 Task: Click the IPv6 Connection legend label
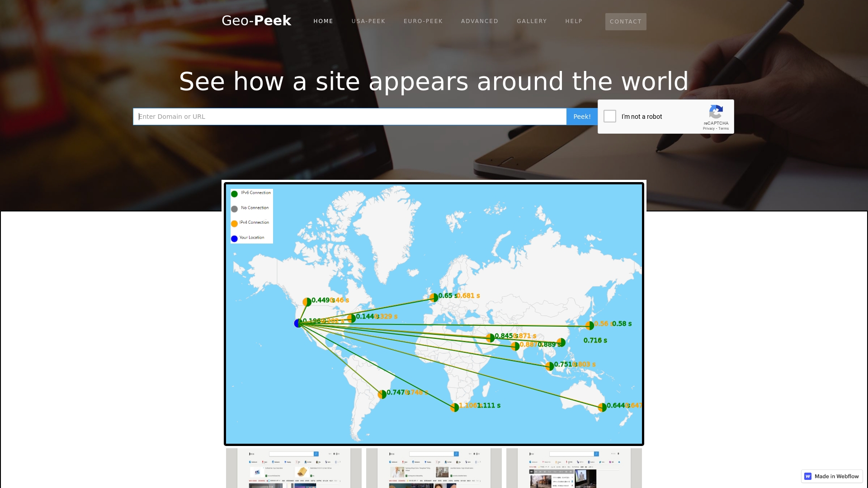coord(256,192)
